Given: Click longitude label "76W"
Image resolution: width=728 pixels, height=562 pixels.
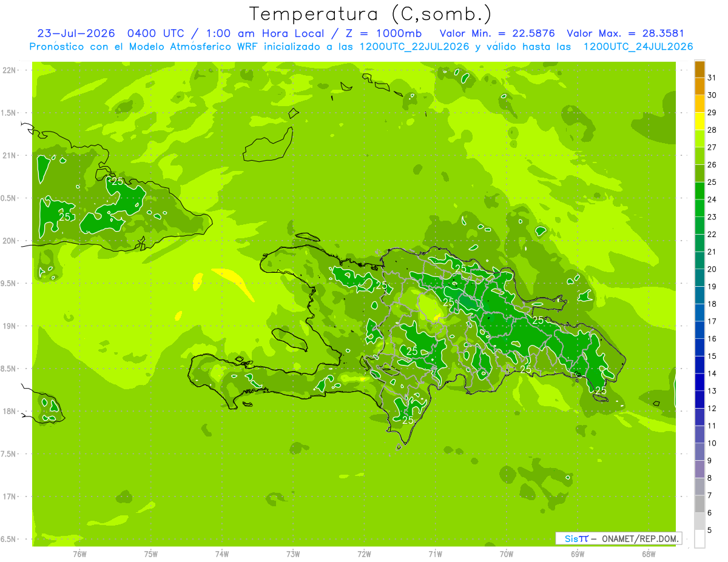Looking at the screenshot, I should click(x=79, y=554).
